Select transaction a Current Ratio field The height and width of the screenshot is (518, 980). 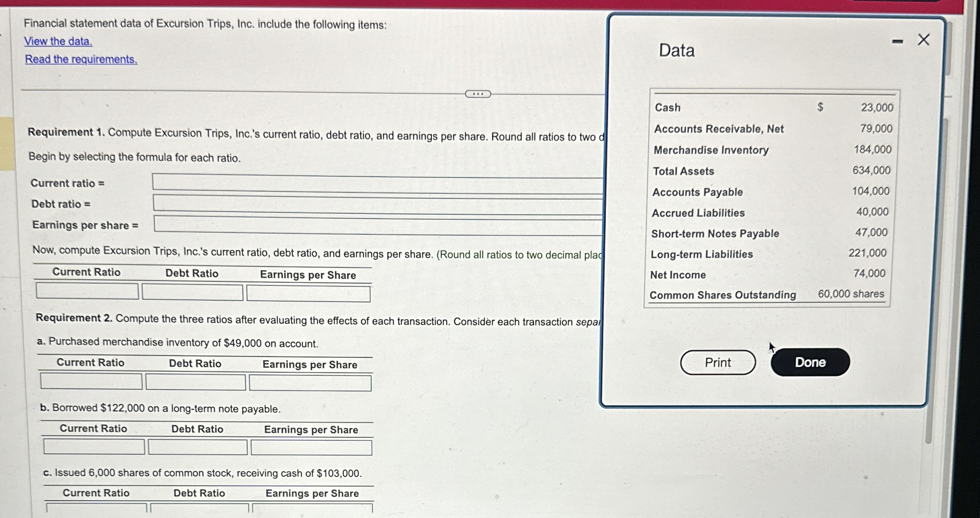coord(91,381)
